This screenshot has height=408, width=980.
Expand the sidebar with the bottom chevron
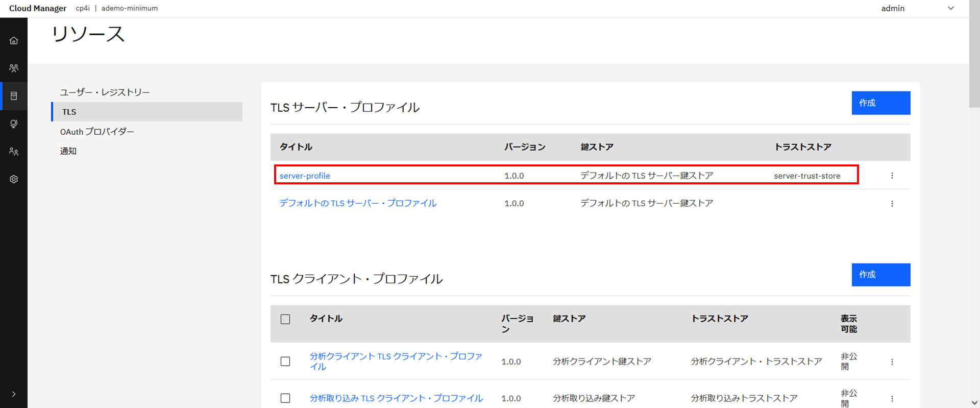14,394
